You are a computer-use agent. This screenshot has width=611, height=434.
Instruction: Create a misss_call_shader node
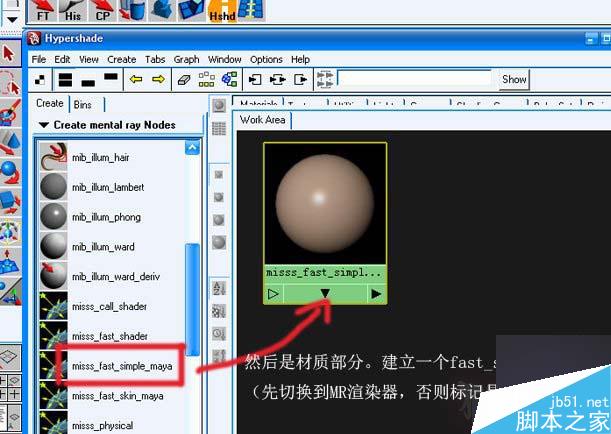click(113, 307)
